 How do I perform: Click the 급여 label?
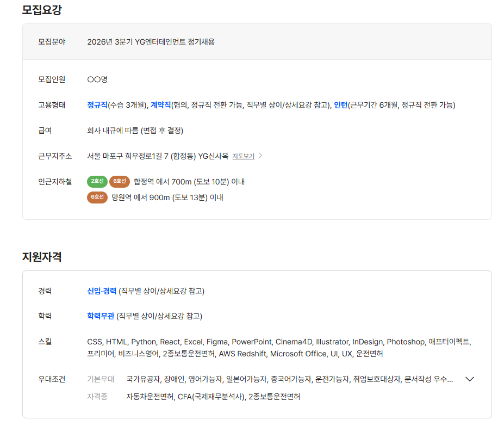pos(45,131)
